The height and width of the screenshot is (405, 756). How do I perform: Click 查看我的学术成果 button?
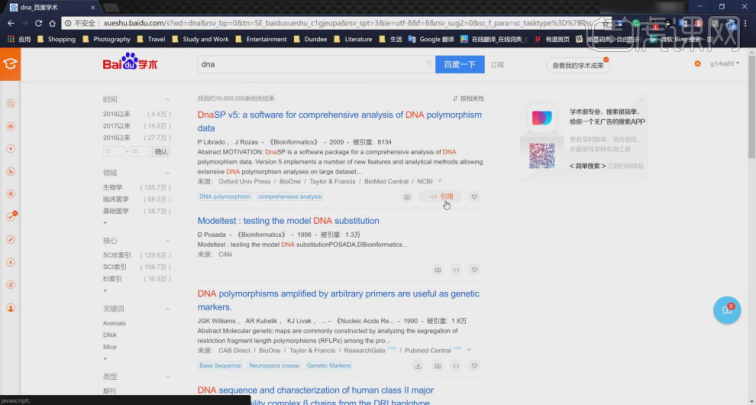pos(578,65)
